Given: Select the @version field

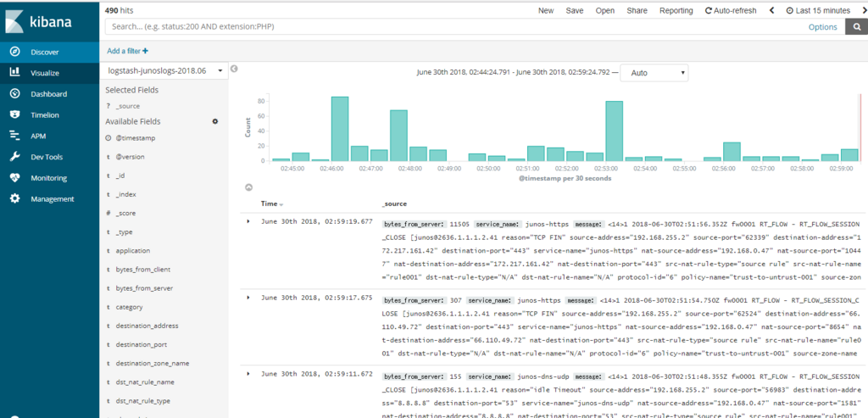Looking at the screenshot, I should pyautogui.click(x=130, y=157).
